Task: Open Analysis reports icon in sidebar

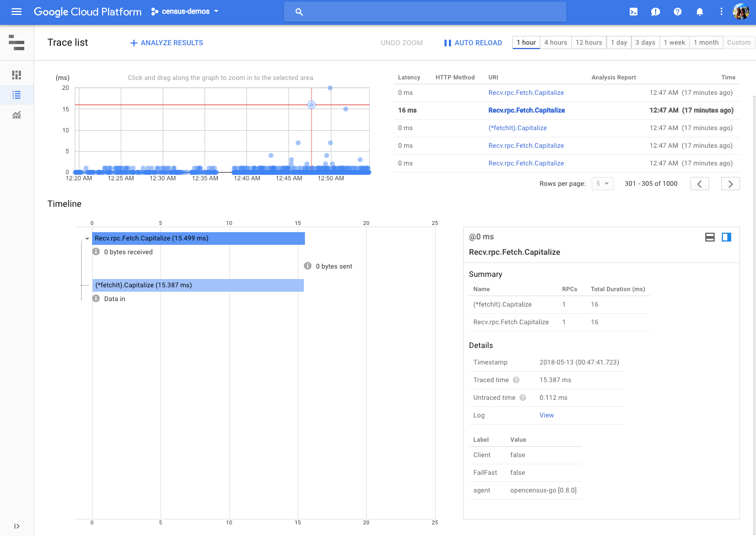Action: pyautogui.click(x=17, y=115)
